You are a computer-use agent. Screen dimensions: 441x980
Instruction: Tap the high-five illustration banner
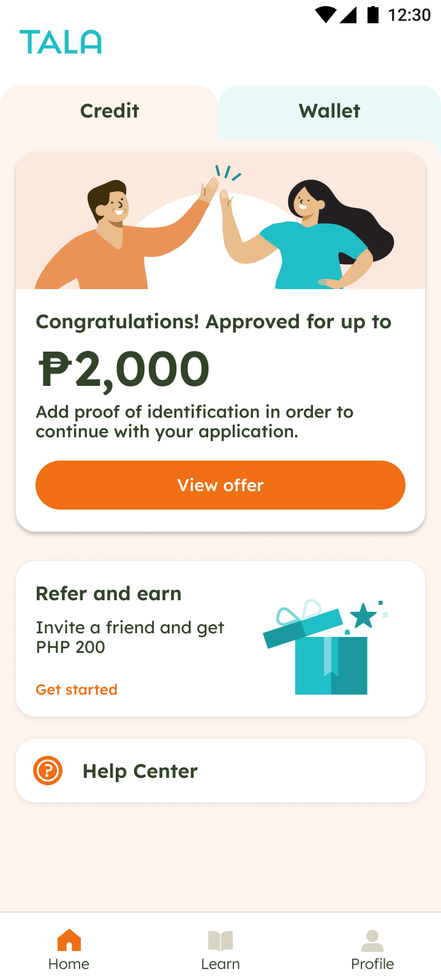(221, 221)
